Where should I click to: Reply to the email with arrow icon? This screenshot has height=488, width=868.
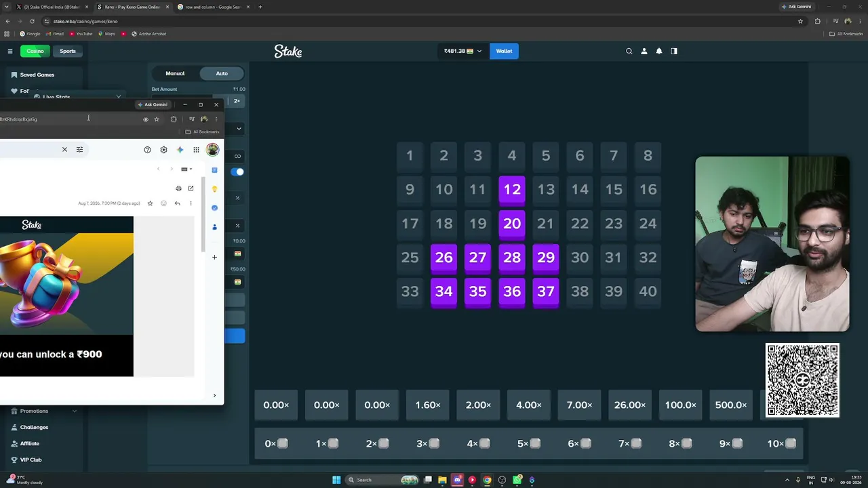point(177,203)
